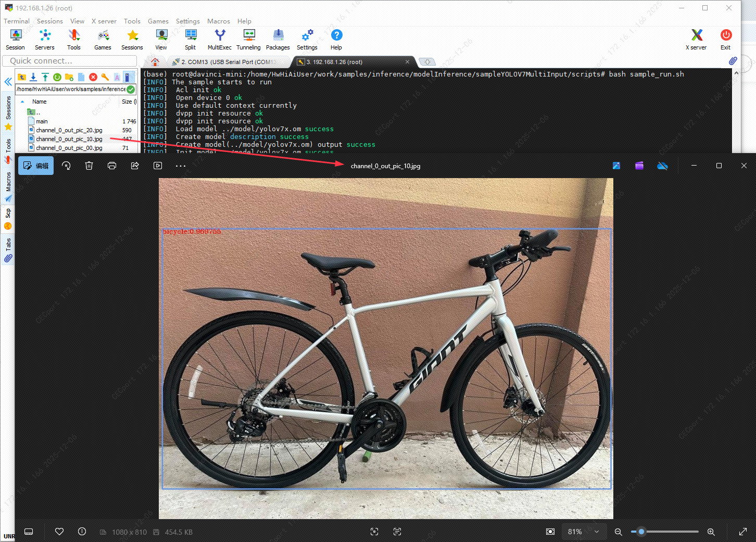Click the red Exit power icon
Screen dimensions: 756x542
pos(726,40)
